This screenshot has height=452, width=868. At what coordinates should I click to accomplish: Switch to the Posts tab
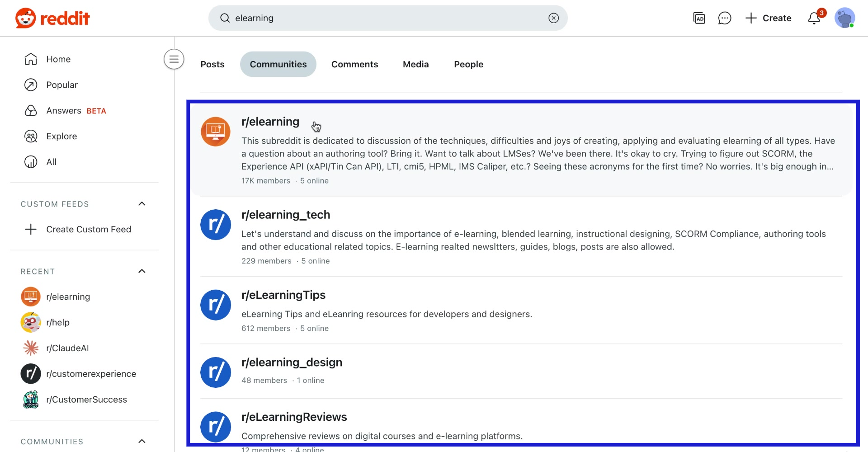pos(212,64)
